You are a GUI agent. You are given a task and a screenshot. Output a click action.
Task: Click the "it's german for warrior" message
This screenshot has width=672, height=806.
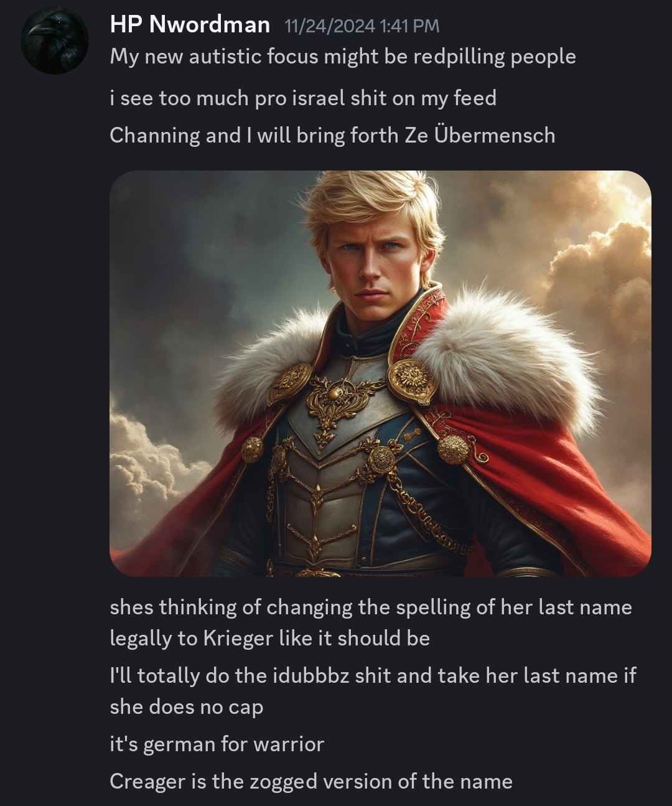coord(217,744)
